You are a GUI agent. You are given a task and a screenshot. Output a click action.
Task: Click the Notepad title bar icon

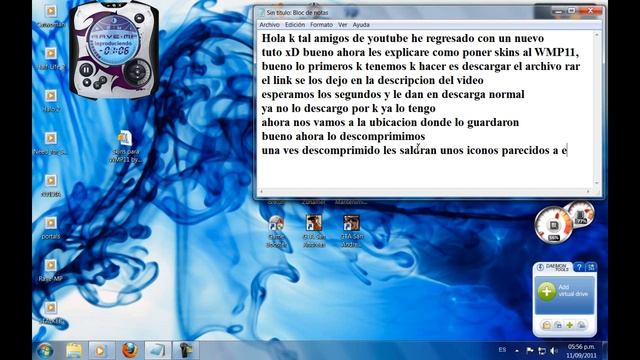[261, 13]
